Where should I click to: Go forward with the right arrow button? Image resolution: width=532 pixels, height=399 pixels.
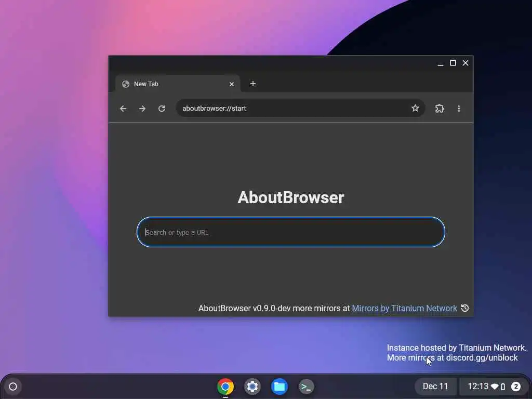pos(142,108)
